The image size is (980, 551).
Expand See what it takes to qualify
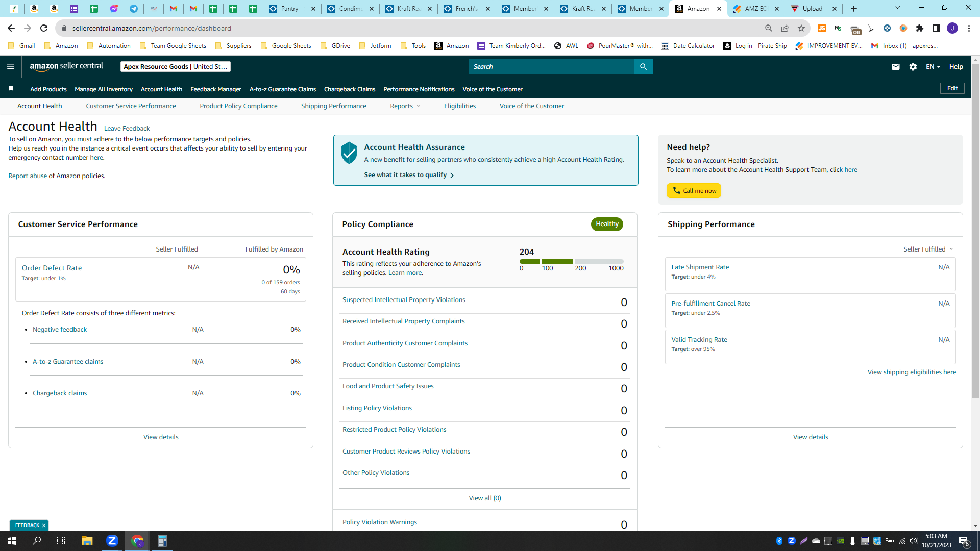[409, 175]
